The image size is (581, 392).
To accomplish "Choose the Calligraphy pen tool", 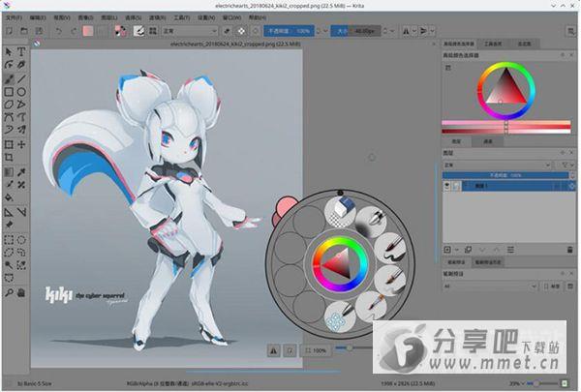I will [x=21, y=65].
